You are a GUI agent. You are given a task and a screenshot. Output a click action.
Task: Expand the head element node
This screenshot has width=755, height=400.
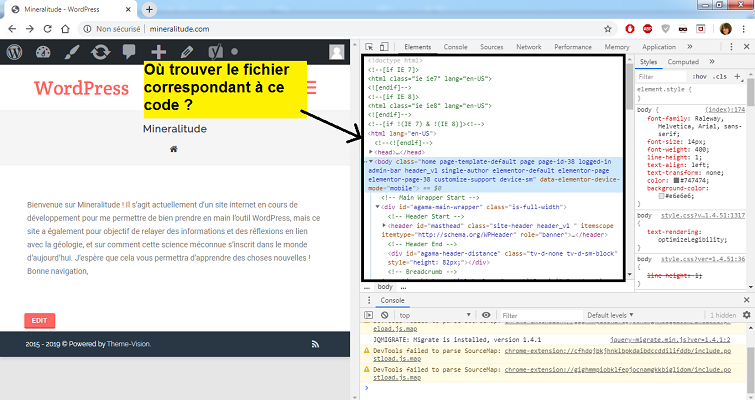click(x=371, y=152)
